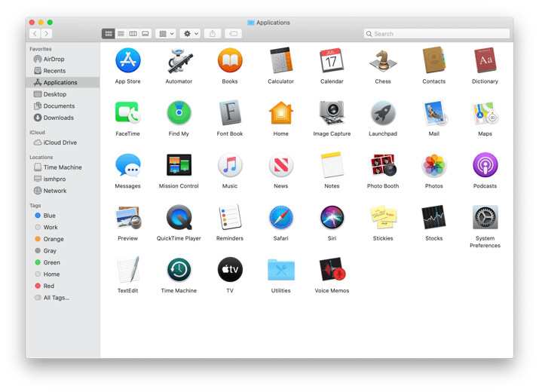Image resolution: width=539 pixels, height=392 pixels.
Task: Select the Calculator app icon
Action: click(281, 60)
